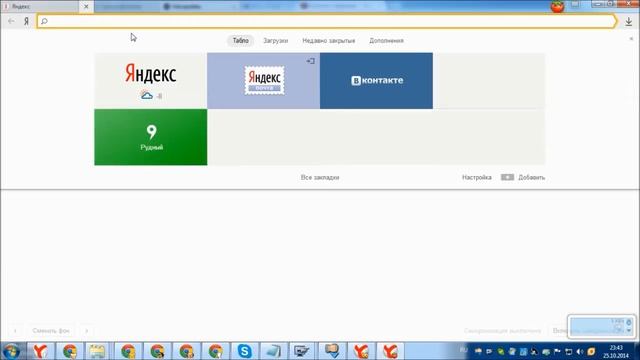Open the Chrome icon between Yandex and Explorer
The height and width of the screenshot is (360, 640).
(69, 351)
